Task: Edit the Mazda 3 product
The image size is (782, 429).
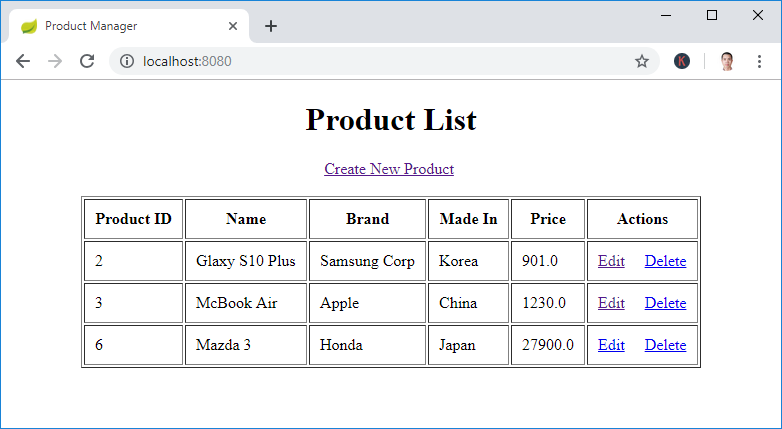Action: pyautogui.click(x=611, y=345)
